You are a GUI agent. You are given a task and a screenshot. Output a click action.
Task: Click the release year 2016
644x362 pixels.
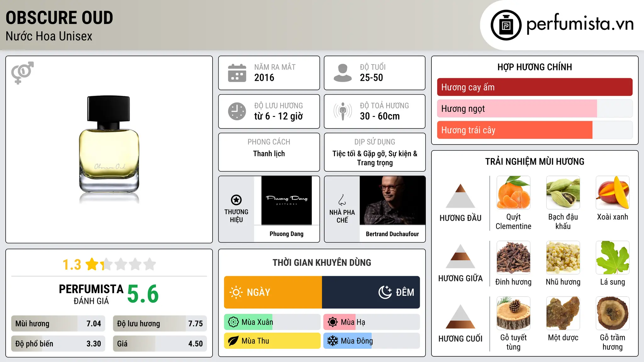[264, 78]
